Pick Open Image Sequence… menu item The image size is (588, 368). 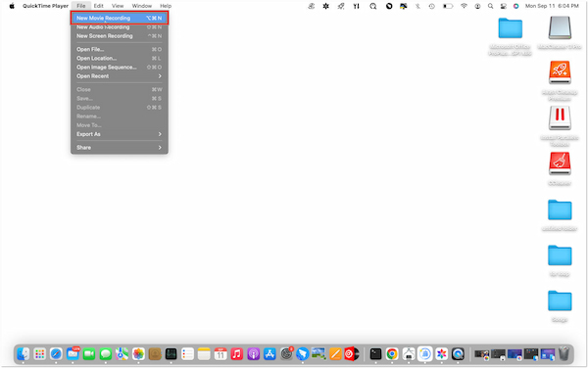120,68
